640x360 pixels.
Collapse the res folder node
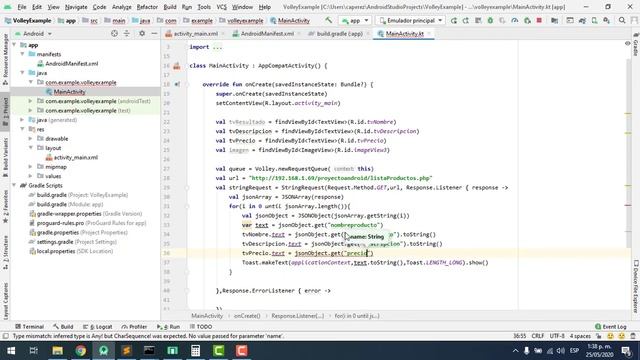(23, 129)
